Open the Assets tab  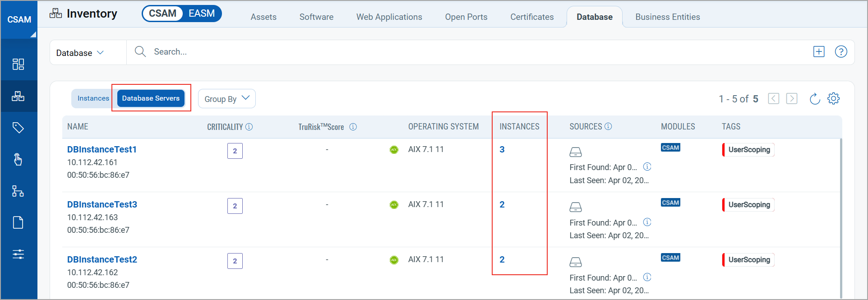(x=263, y=17)
